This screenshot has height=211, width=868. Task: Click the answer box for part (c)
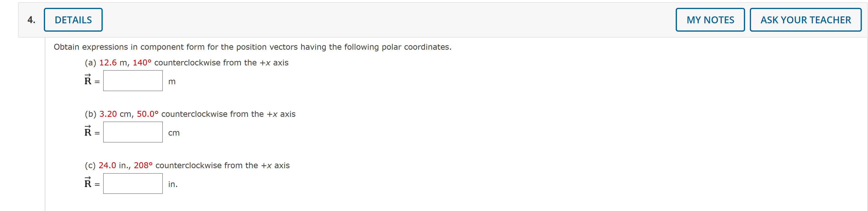pos(133,184)
